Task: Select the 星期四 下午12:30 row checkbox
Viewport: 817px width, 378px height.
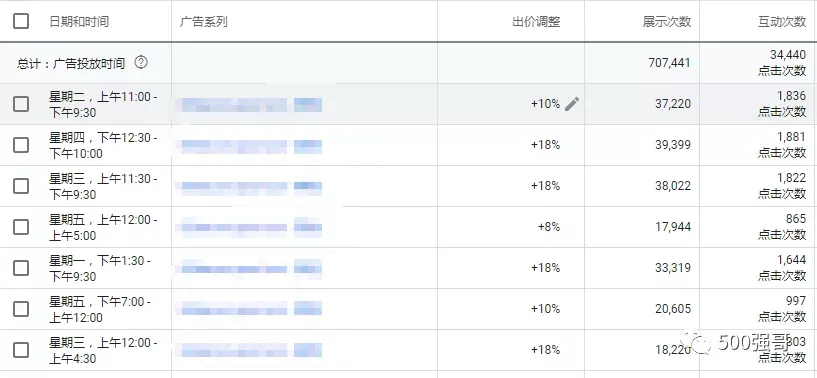Action: point(21,145)
